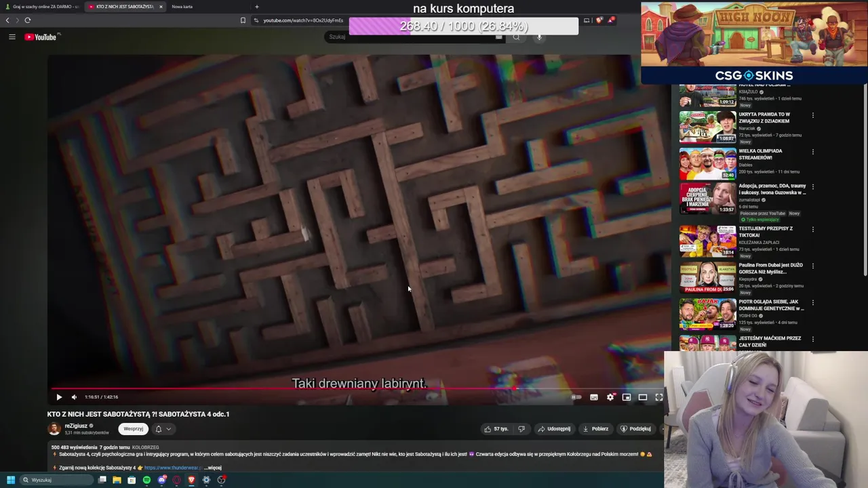Focus the Windows taskbar 'Wyszukaj' search box
The image size is (868, 488).
tap(56, 480)
